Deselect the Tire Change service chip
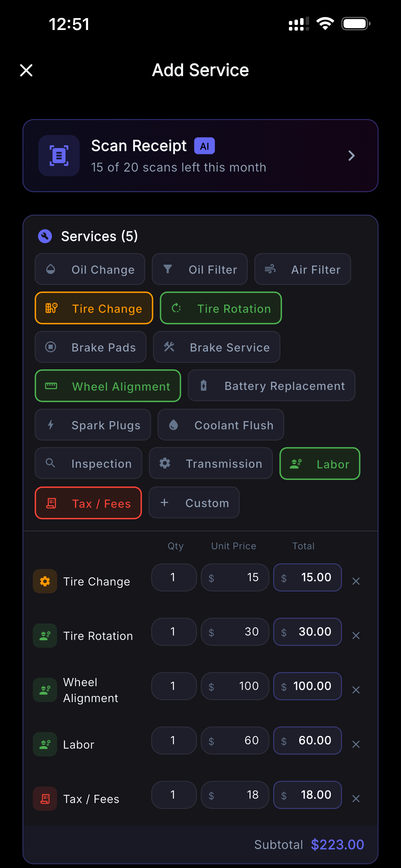The image size is (401, 868). 94,308
